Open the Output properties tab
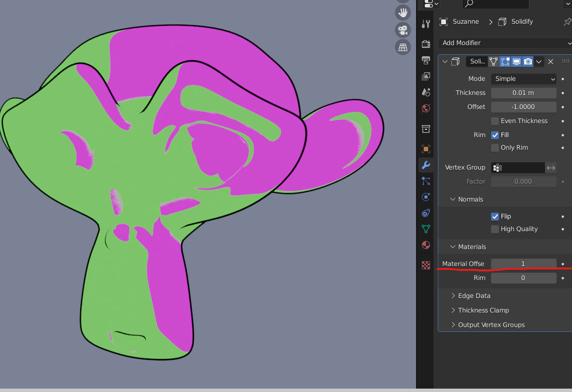This screenshot has width=572, height=392. click(x=426, y=60)
